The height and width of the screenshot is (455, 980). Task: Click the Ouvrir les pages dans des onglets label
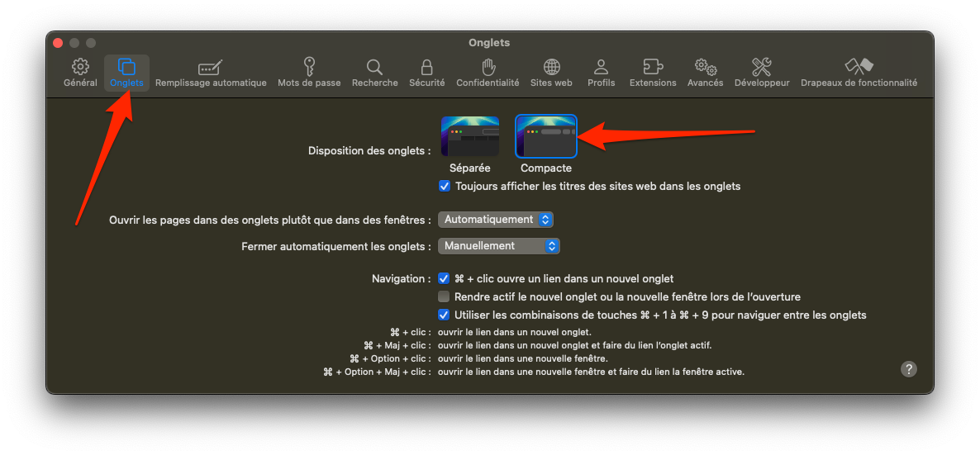pyautogui.click(x=270, y=220)
